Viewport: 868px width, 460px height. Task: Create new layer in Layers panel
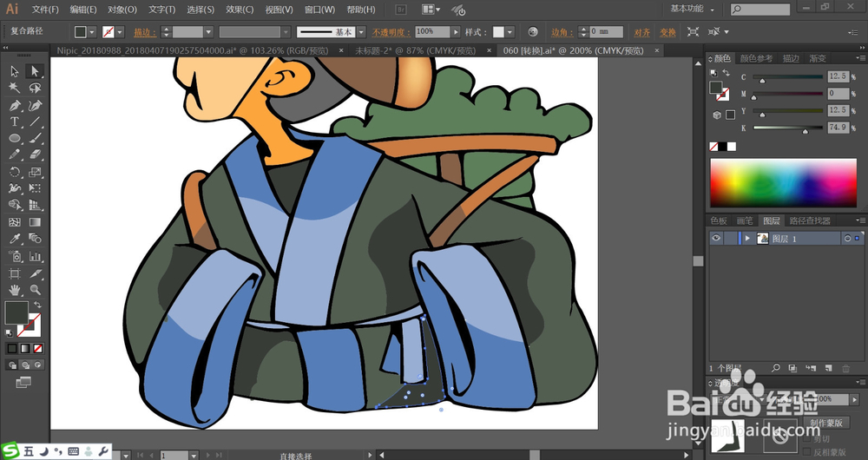pos(828,367)
